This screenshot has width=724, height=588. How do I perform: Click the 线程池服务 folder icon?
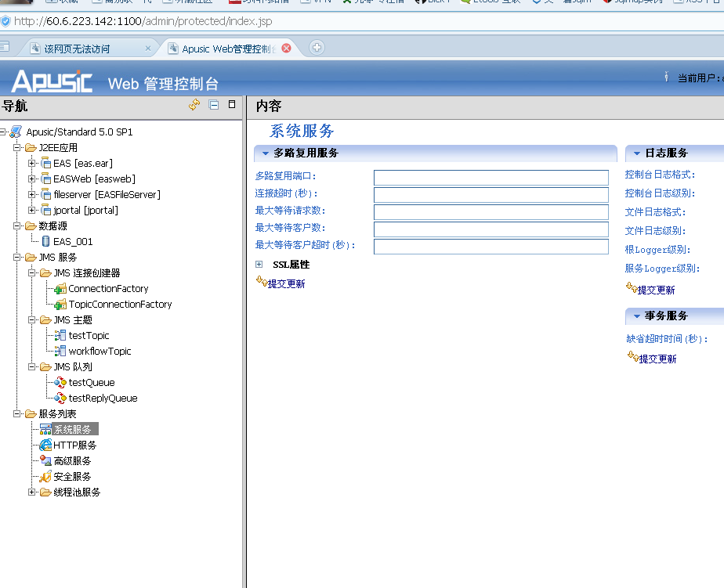(45, 492)
